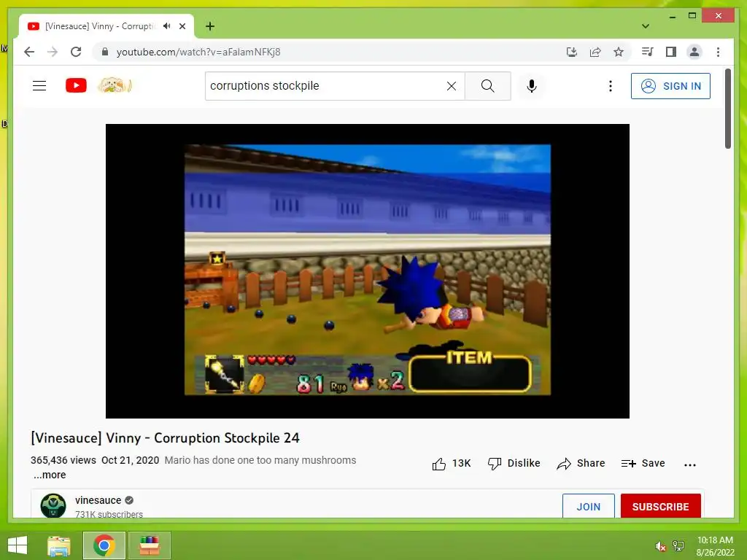
Task: Mute tab via speaker icon on tab
Action: coord(167,26)
